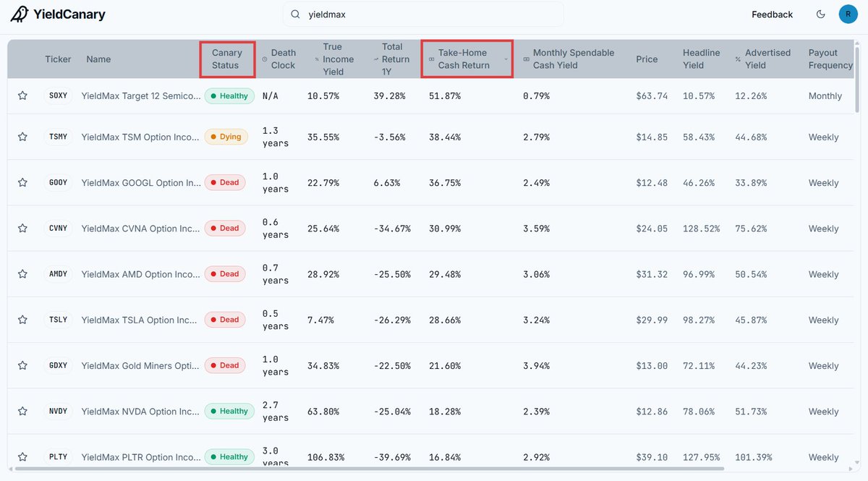Open YieldMax Gold Miners Option fund name
The image size is (868, 481).
pos(141,365)
